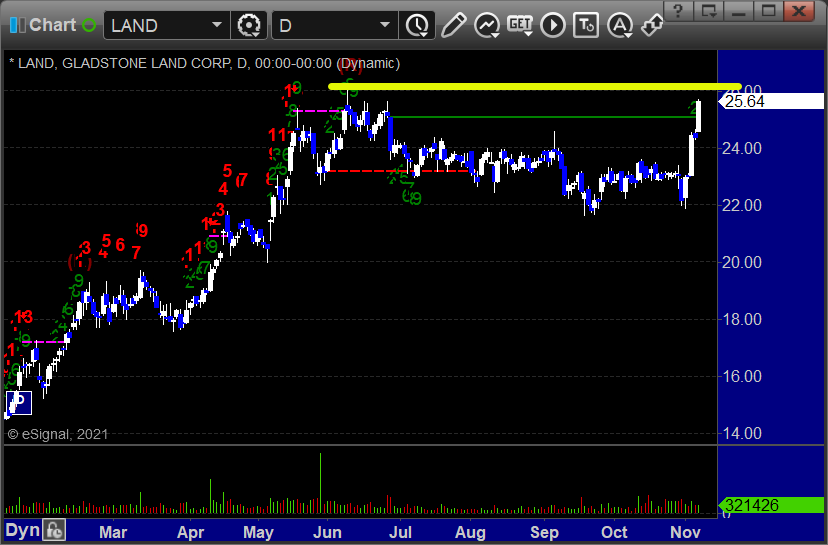Expand the LAND symbol dropdown arrow
Viewport: 828px width, 545px height.
click(217, 25)
